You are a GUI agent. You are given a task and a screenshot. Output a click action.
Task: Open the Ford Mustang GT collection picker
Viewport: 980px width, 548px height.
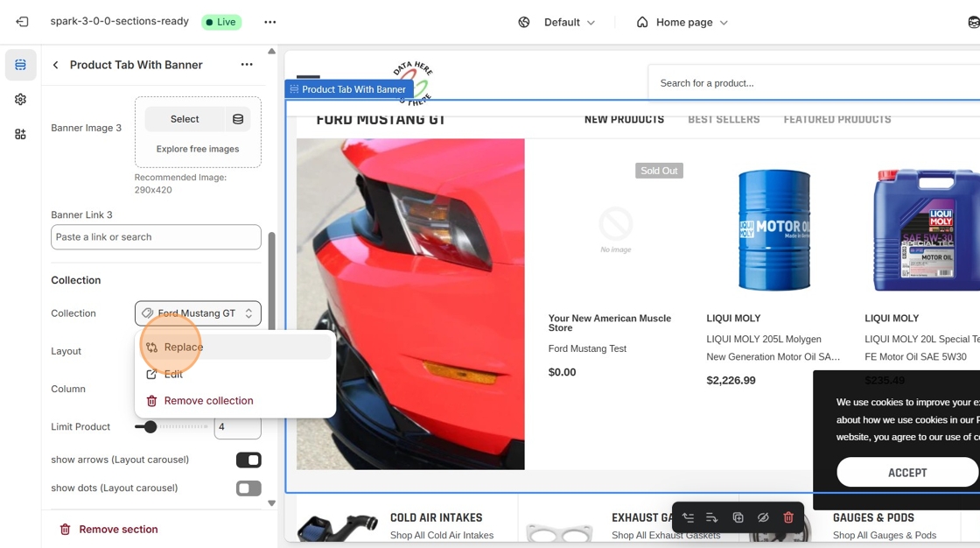[198, 313]
